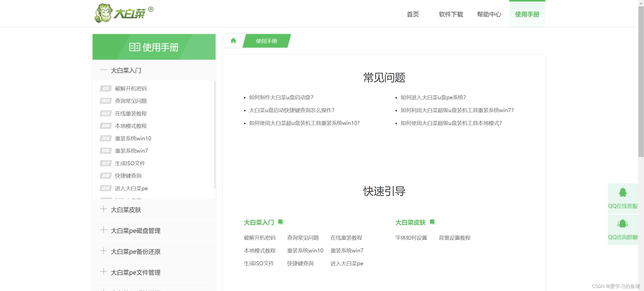The height and width of the screenshot is (291, 644).
Task: Click the QQ咨询群聊 label
Action: [x=623, y=237]
